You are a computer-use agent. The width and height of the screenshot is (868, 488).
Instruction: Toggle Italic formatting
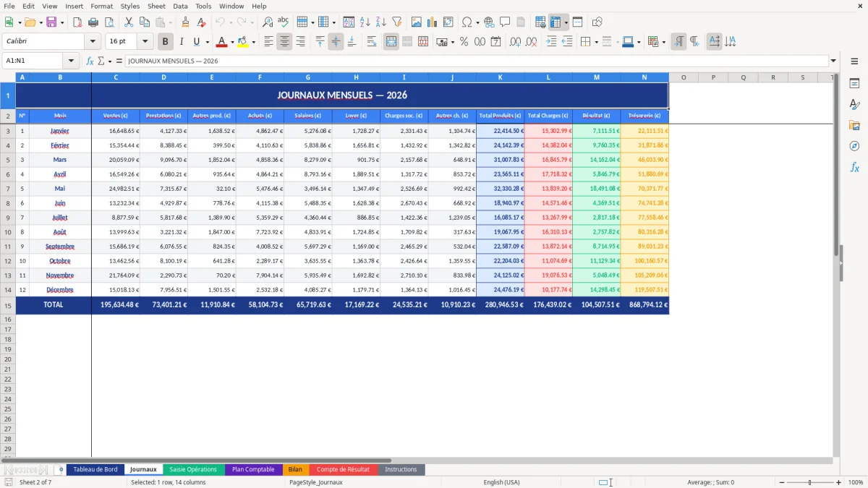point(182,42)
